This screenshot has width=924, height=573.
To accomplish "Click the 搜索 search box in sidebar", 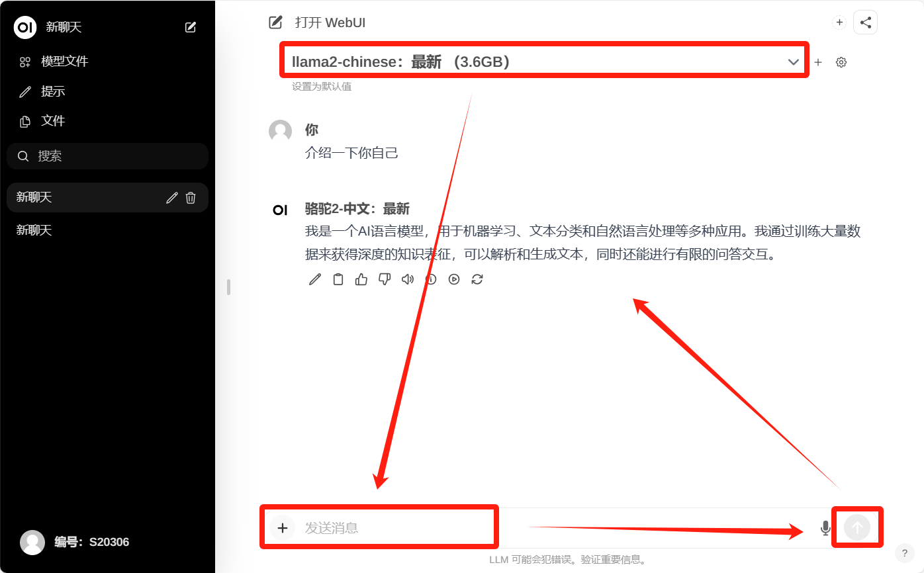I will pyautogui.click(x=107, y=156).
